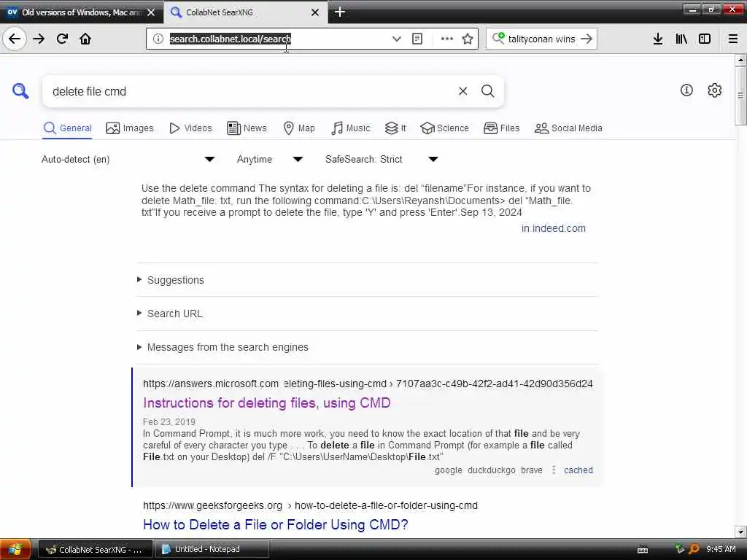The image size is (747, 560).
Task: Click the answers.microsoft.com result URL
Action: 368,384
